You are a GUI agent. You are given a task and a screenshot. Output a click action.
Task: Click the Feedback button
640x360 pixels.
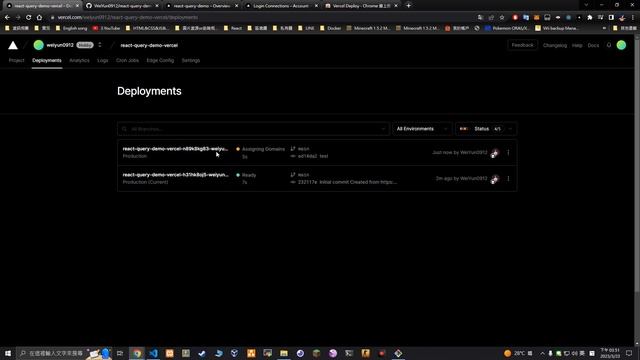tap(522, 45)
